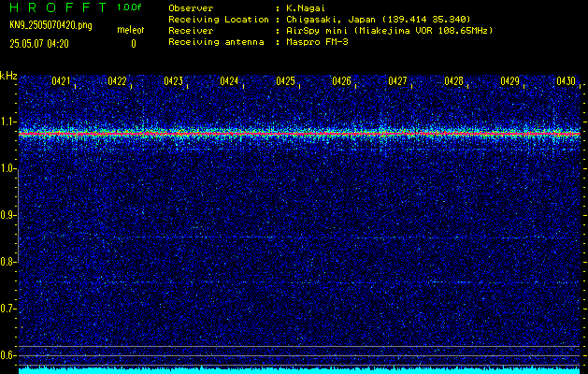Click time marker 0425
Image resolution: width=588 pixels, height=374 pixels.
pyautogui.click(x=285, y=81)
